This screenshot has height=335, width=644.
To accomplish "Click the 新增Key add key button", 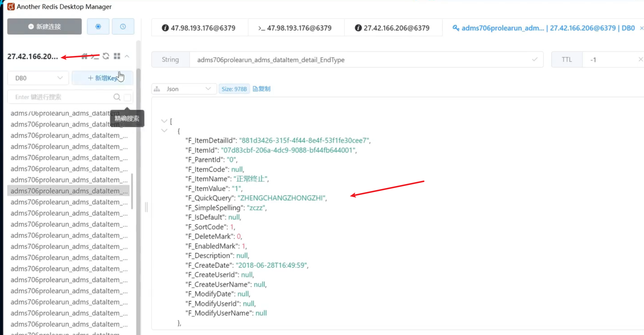I will 103,78.
